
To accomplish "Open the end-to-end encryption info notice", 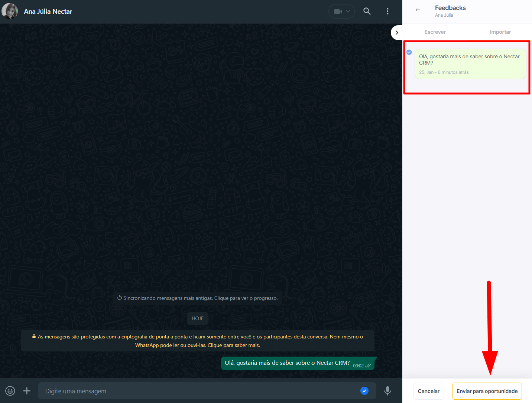I will coord(198,341).
